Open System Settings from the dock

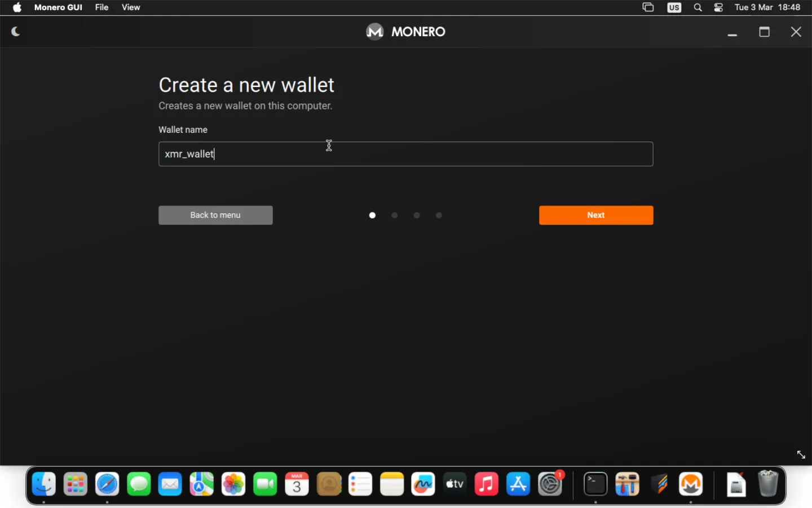pos(550,484)
